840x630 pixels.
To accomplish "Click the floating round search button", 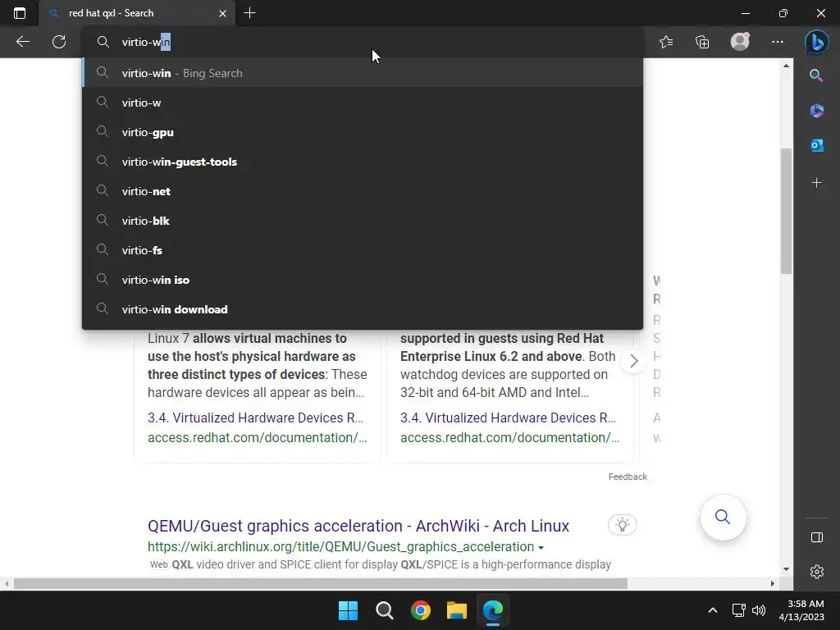I will click(x=723, y=517).
